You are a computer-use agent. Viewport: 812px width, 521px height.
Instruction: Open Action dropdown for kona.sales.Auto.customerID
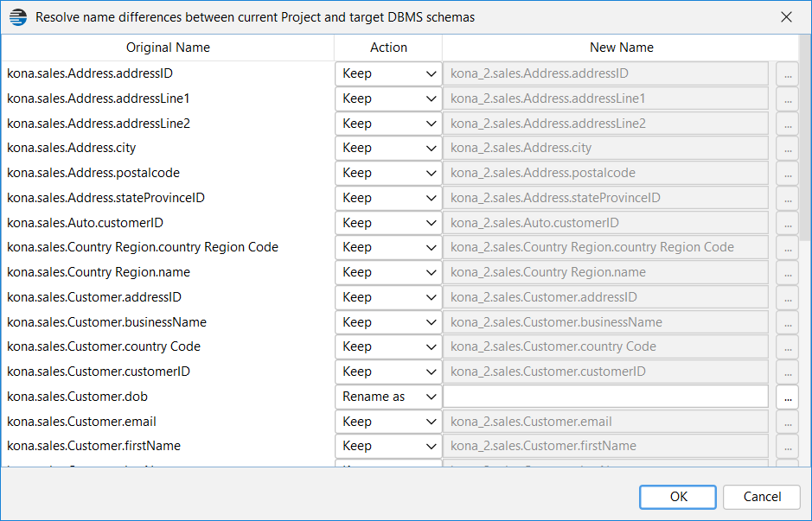click(x=388, y=222)
